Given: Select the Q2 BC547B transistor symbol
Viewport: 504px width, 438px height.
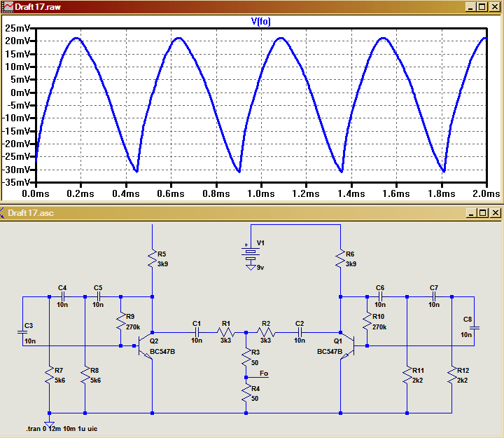Looking at the screenshot, I should [146, 346].
